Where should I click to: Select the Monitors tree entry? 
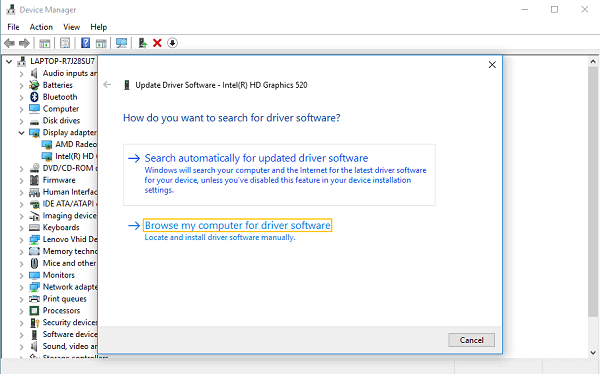coord(59,275)
